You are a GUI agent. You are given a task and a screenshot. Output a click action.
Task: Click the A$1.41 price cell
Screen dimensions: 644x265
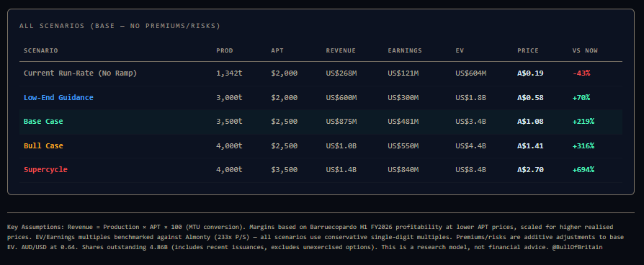(x=530, y=145)
